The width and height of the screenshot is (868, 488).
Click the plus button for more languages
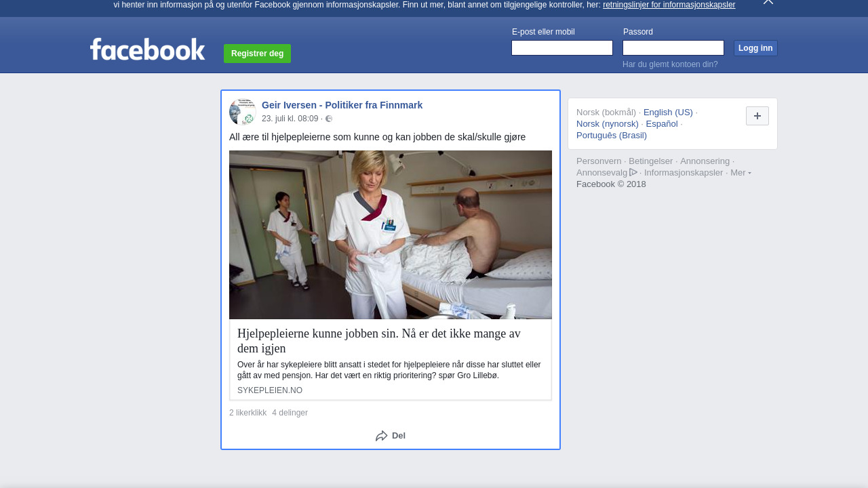tap(757, 116)
